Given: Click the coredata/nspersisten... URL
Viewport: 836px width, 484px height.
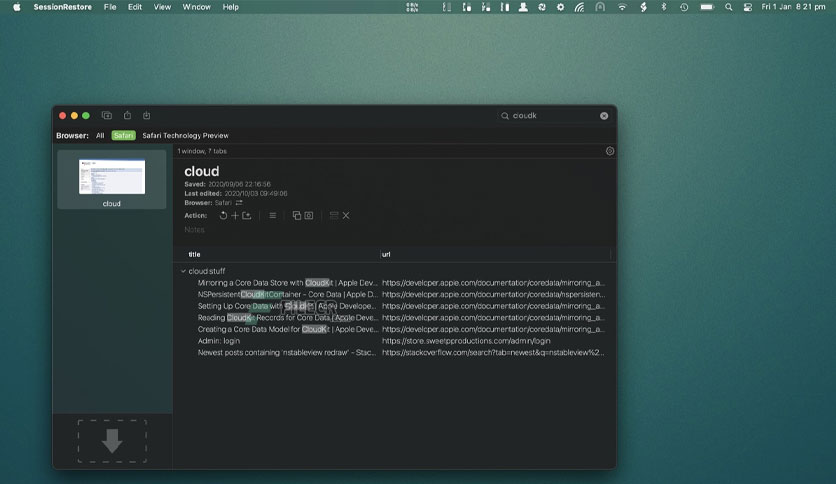Looking at the screenshot, I should [x=493, y=294].
